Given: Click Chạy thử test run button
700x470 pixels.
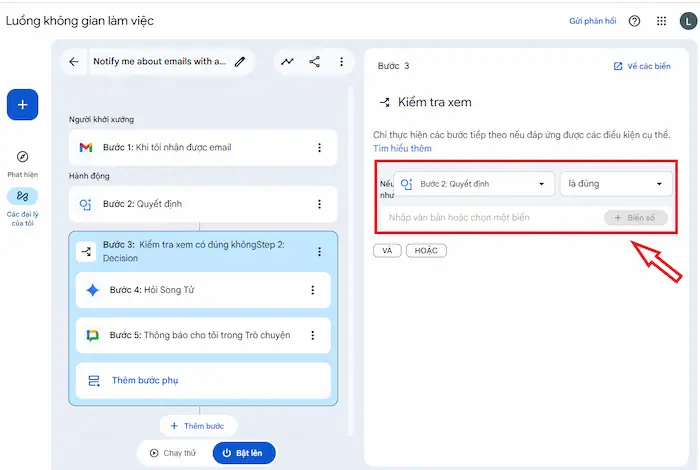Looking at the screenshot, I should click(173, 453).
